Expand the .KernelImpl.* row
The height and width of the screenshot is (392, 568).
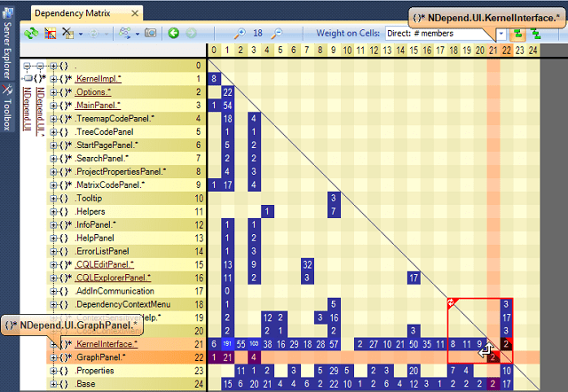pos(53,79)
